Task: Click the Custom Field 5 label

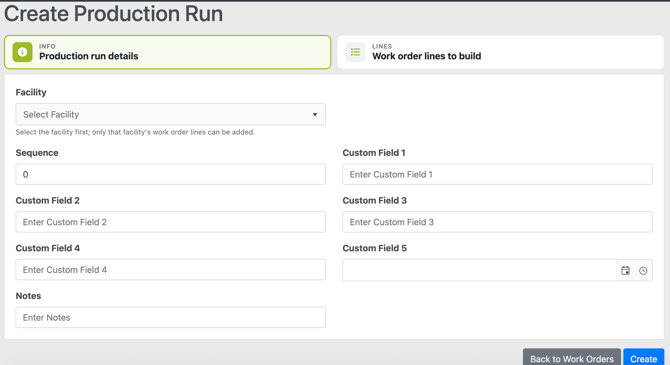Action: tap(374, 248)
